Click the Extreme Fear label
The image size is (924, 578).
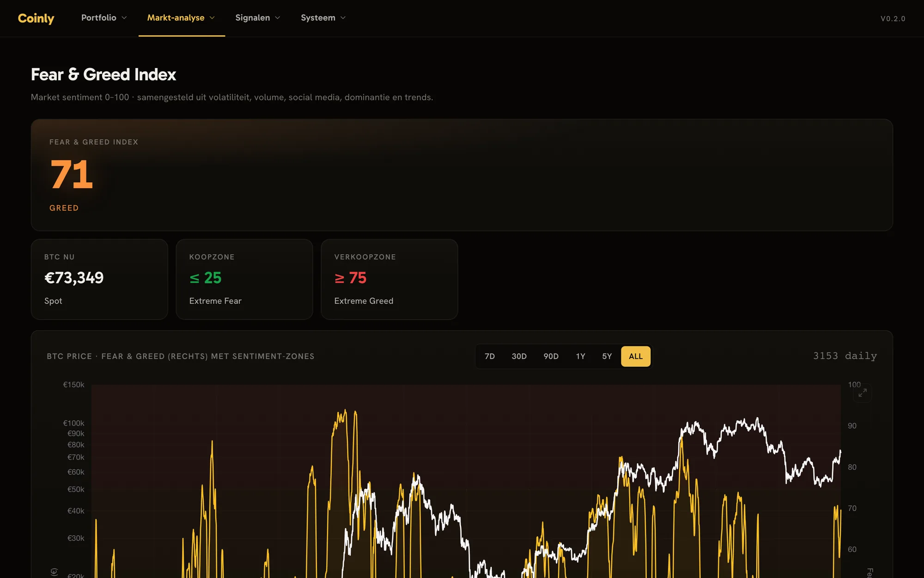[215, 301]
